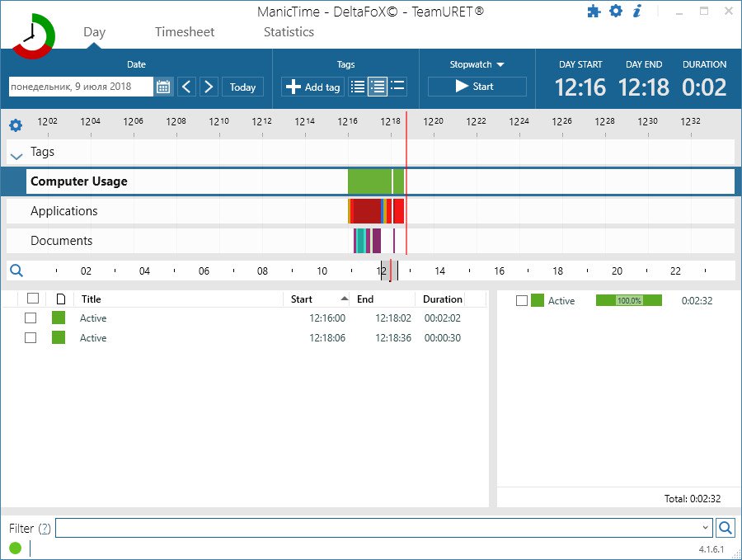Switch to the Timesheet tab

pyautogui.click(x=185, y=31)
